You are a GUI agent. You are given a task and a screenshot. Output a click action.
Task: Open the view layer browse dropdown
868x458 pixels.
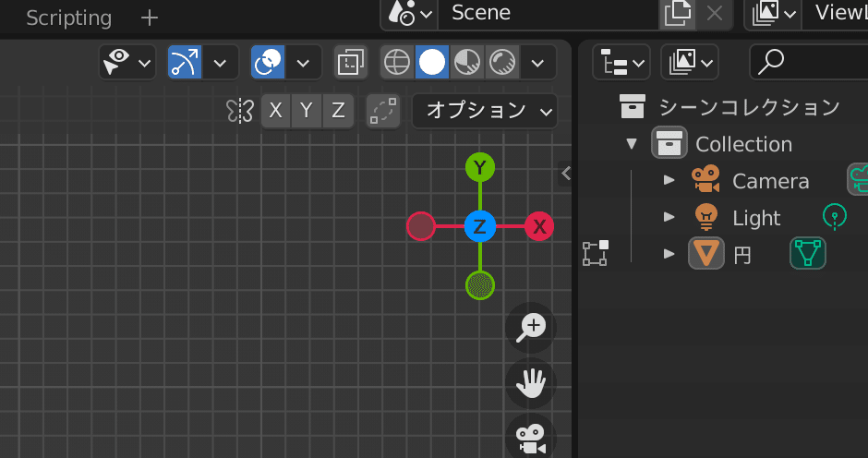774,13
